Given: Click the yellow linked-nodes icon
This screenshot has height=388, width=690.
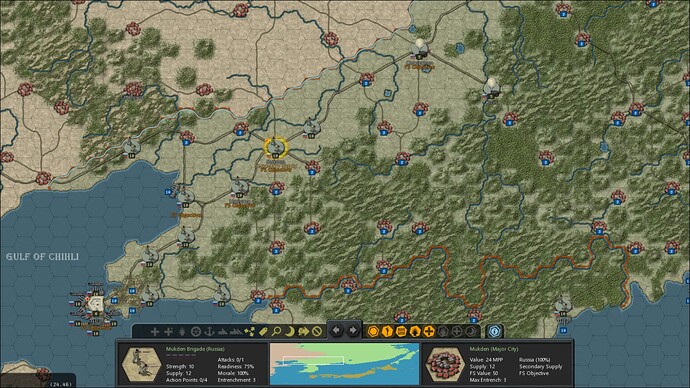Looking at the screenshot, I should (250, 331).
